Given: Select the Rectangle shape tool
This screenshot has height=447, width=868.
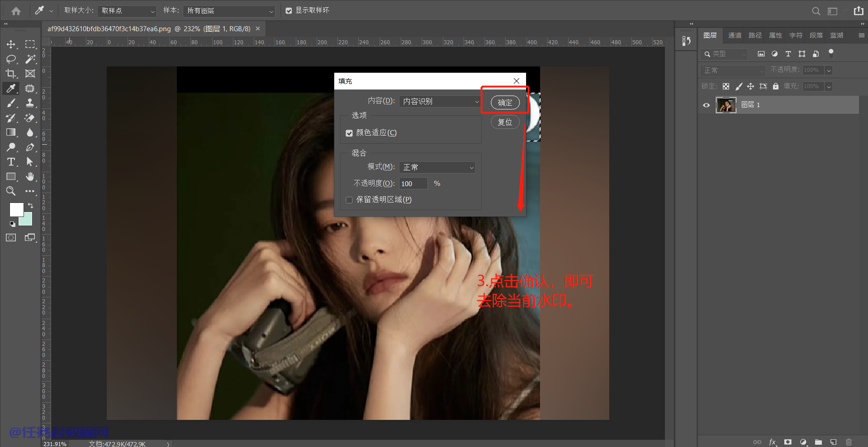Looking at the screenshot, I should point(11,176).
